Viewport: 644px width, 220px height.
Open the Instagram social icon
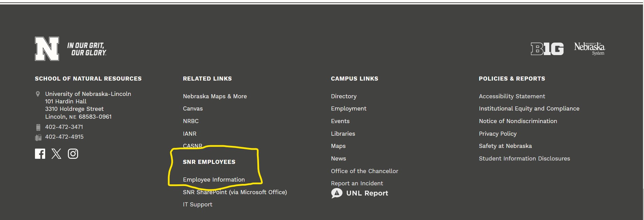[x=73, y=154]
